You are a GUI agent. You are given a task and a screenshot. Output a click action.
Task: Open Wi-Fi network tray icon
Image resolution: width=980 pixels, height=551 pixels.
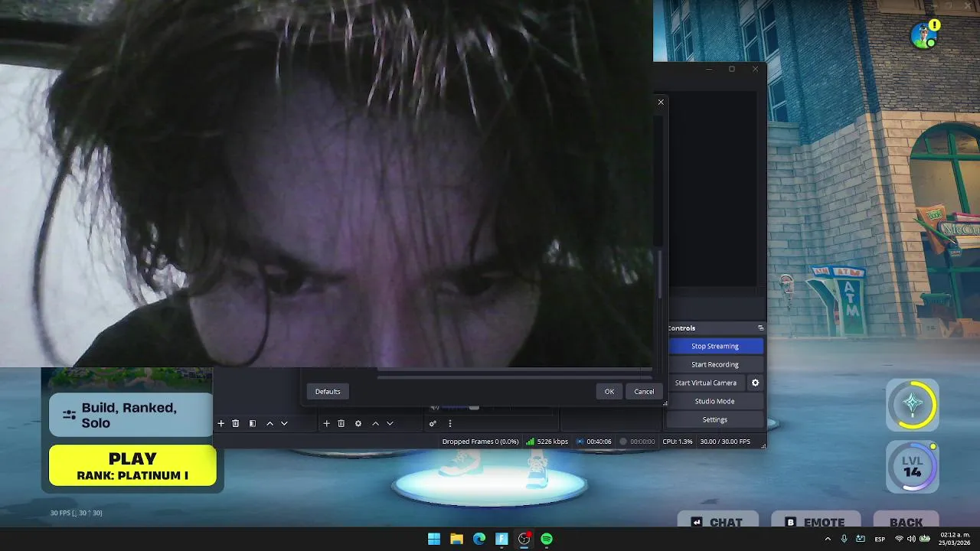coord(899,539)
